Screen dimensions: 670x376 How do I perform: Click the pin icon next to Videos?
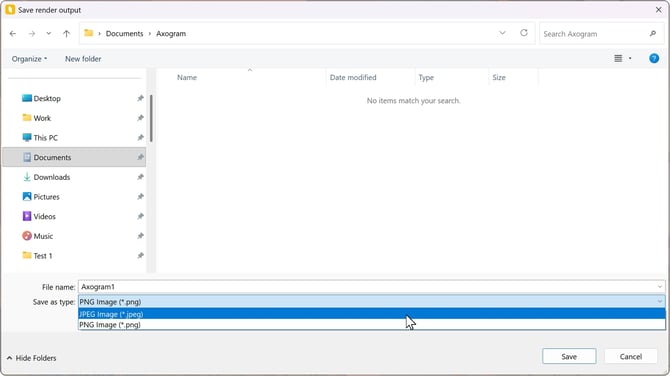140,216
